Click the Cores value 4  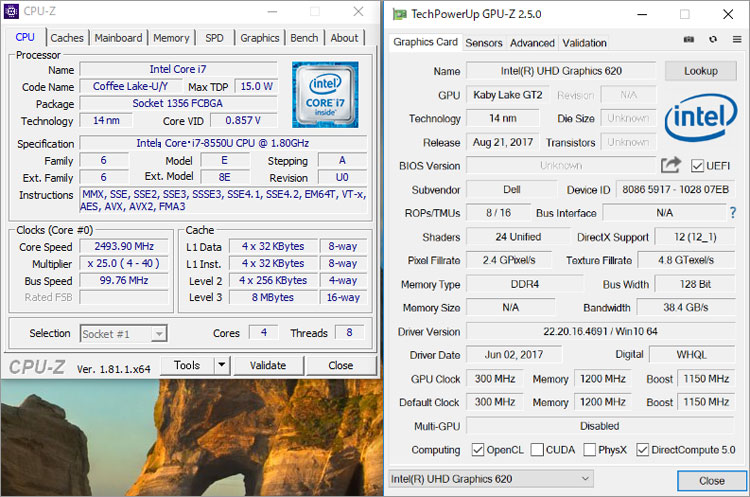264,332
